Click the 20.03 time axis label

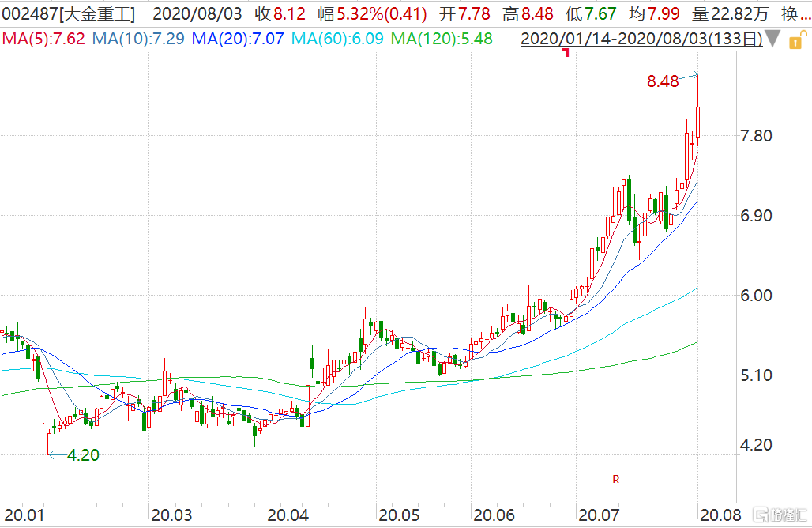click(171, 515)
